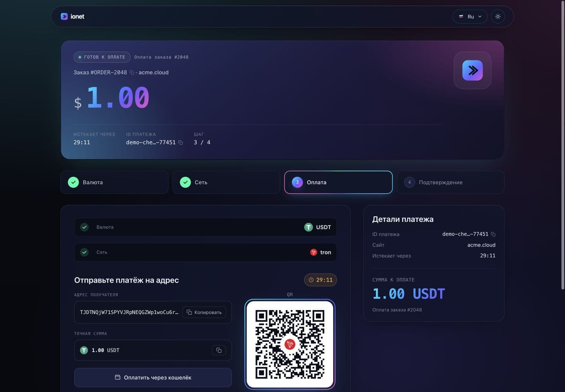Copy payment ID icon in the hero card

[180, 142]
